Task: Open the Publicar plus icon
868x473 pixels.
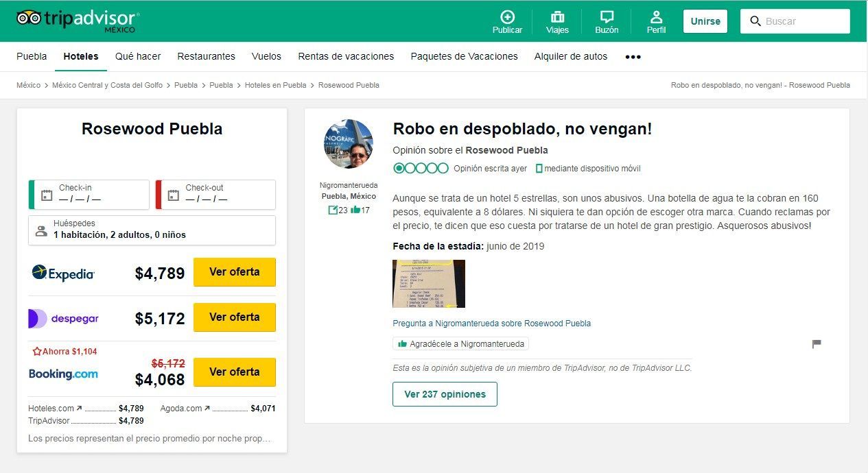Action: pos(507,17)
